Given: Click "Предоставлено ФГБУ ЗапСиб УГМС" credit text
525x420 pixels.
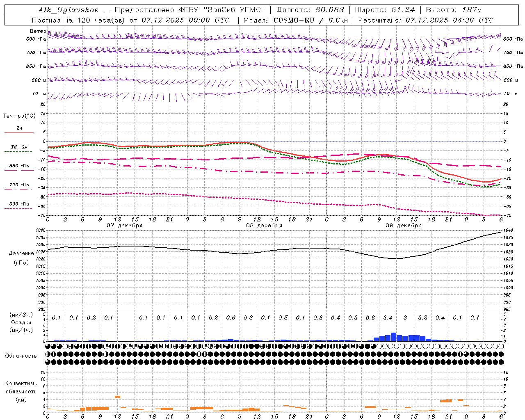Looking at the screenshot, I should pyautogui.click(x=190, y=10).
